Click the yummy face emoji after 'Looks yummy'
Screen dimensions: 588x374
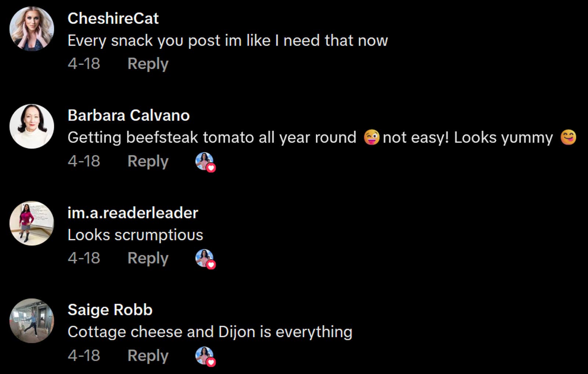(x=570, y=138)
